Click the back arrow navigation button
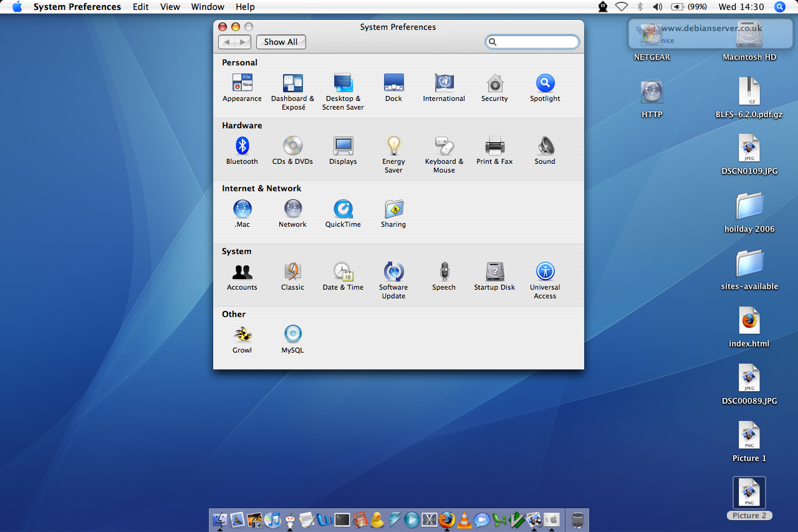 tap(227, 42)
